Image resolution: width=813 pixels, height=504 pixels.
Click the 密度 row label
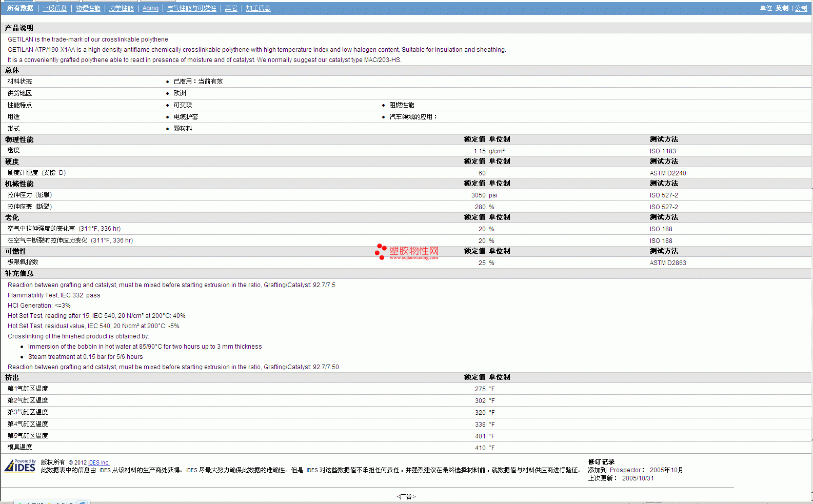(x=13, y=150)
